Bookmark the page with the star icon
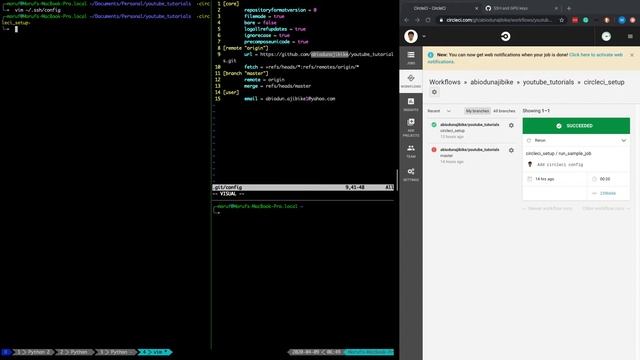640x360 pixels. (561, 20)
